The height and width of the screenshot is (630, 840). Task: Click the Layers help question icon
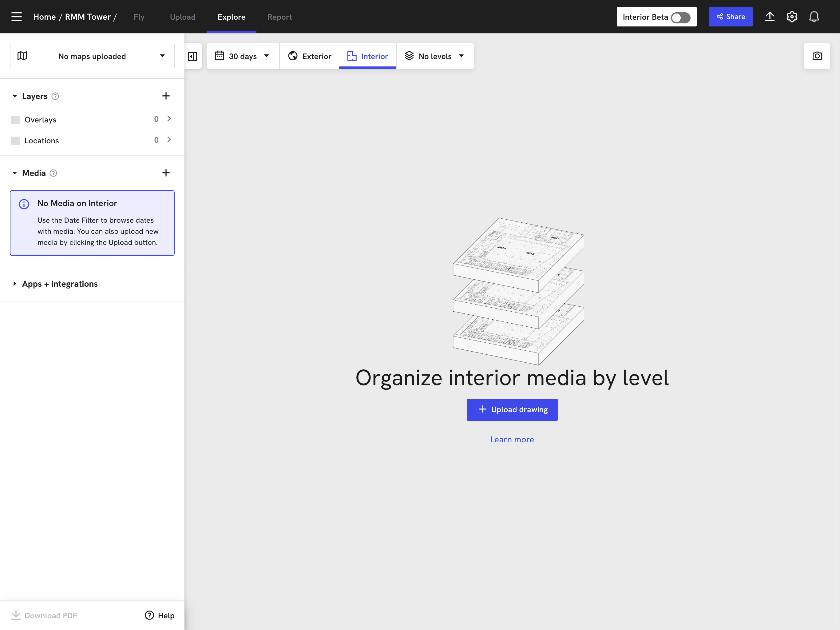coord(55,96)
